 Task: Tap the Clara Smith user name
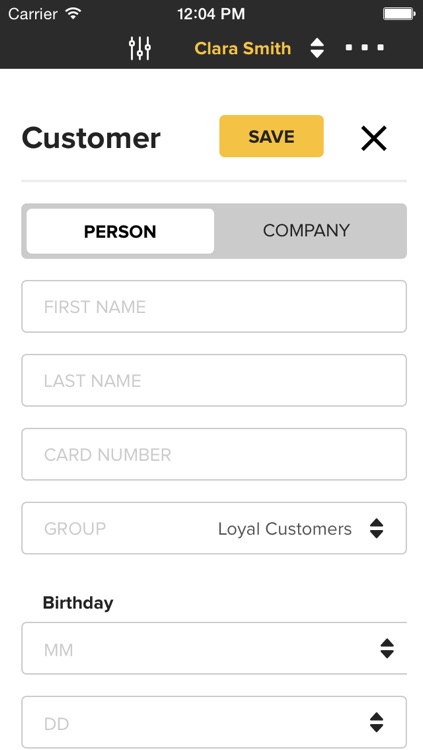[x=243, y=48]
